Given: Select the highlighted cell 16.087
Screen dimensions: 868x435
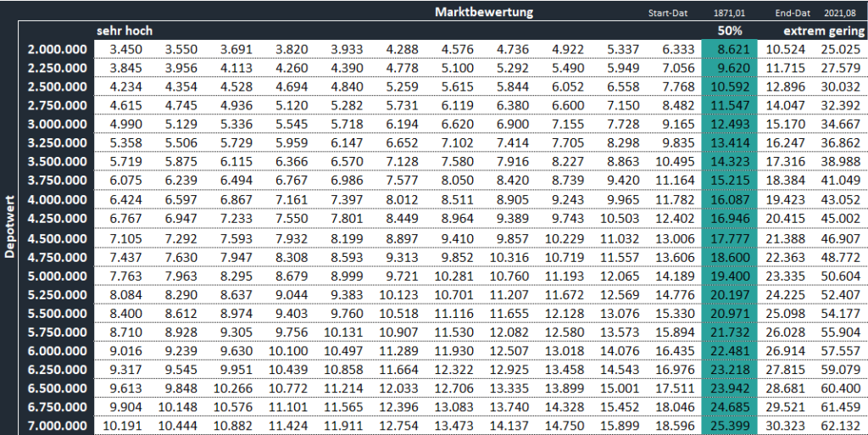Looking at the screenshot, I should coord(730,200).
